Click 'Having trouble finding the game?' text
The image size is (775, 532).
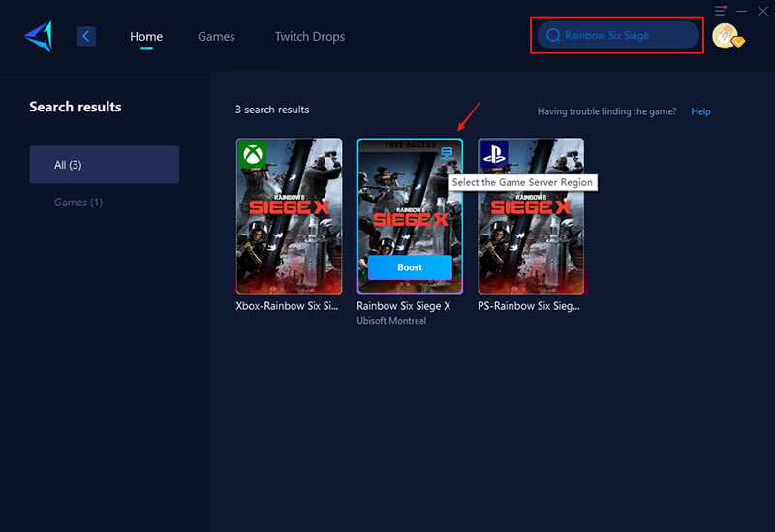(x=607, y=111)
